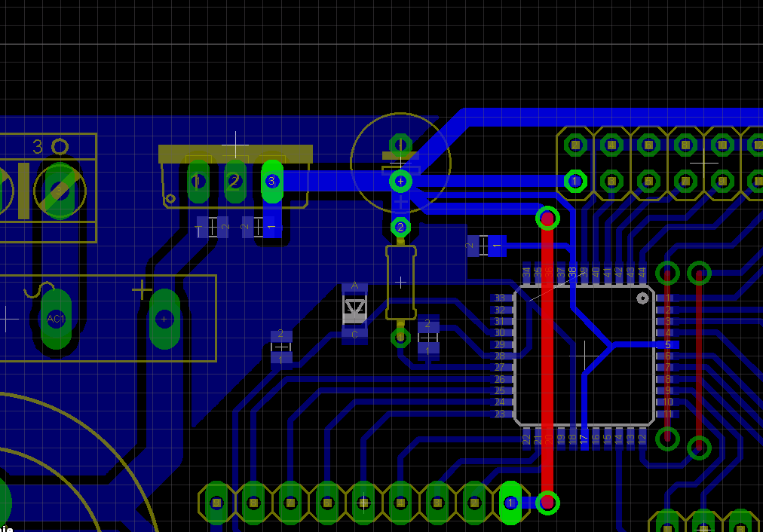Click the AC1 pad of the bridge rectifier
The image size is (763, 532).
pos(56,319)
